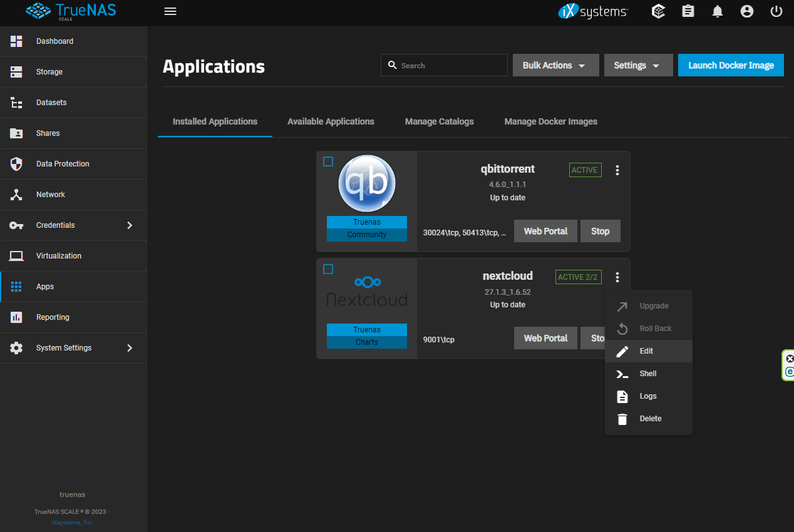Select the qbittorrent app checkbox

pyautogui.click(x=328, y=161)
